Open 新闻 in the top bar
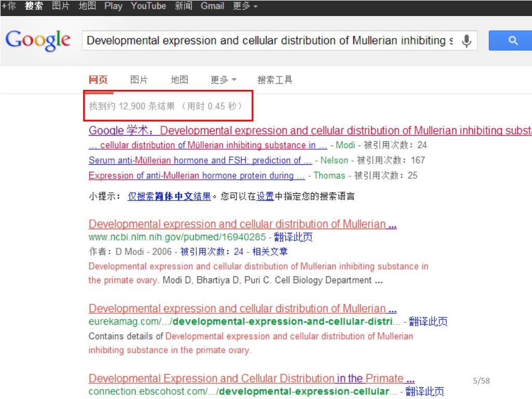 (x=183, y=6)
